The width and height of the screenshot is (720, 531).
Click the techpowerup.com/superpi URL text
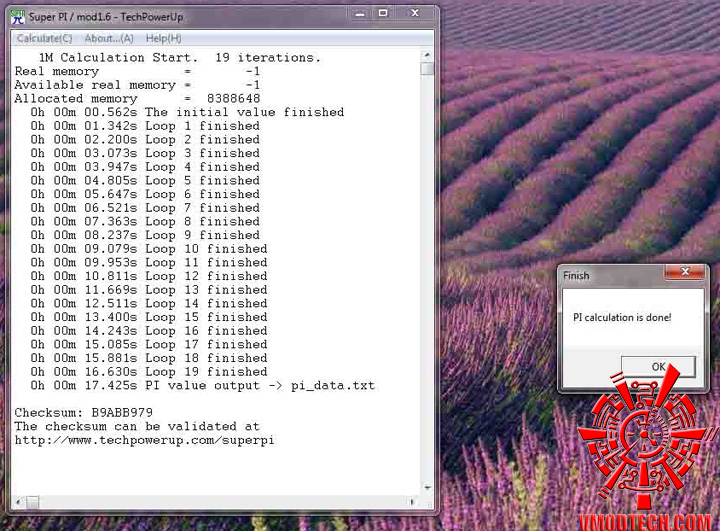click(x=144, y=440)
